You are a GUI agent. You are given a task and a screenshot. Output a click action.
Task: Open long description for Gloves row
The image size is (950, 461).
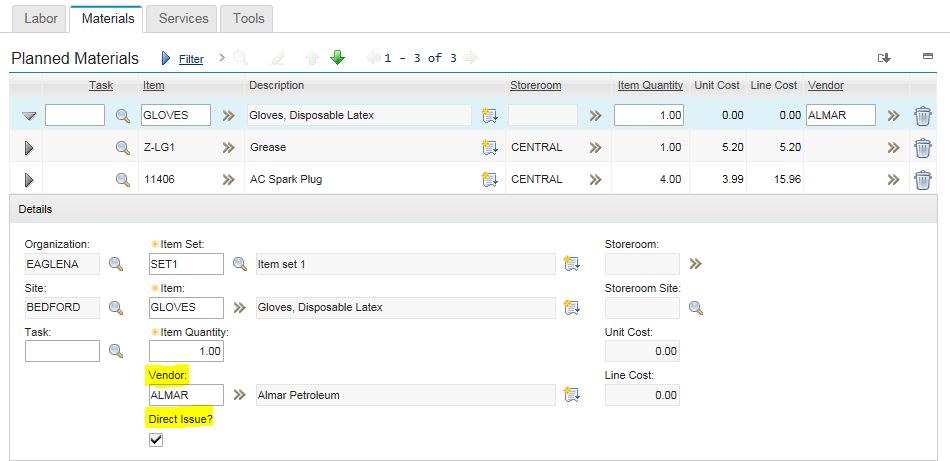coord(489,116)
